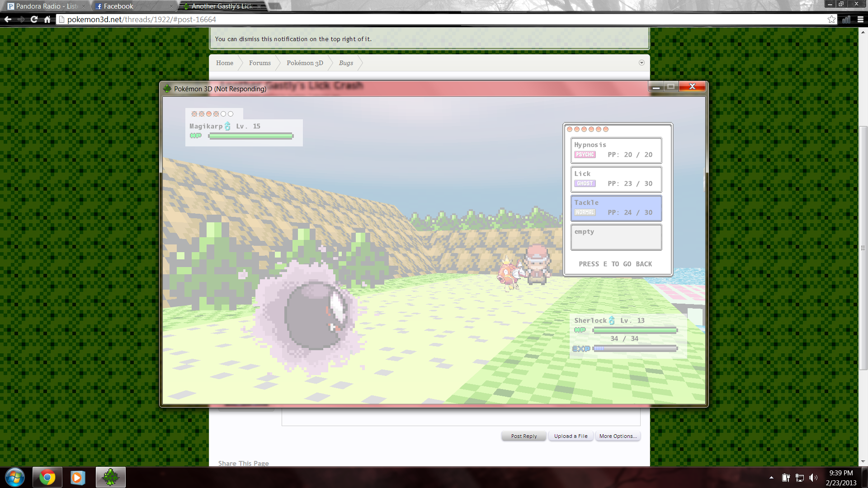Viewport: 868px width, 488px height.
Task: Switch to the Pandora Radio tab
Action: (47, 6)
